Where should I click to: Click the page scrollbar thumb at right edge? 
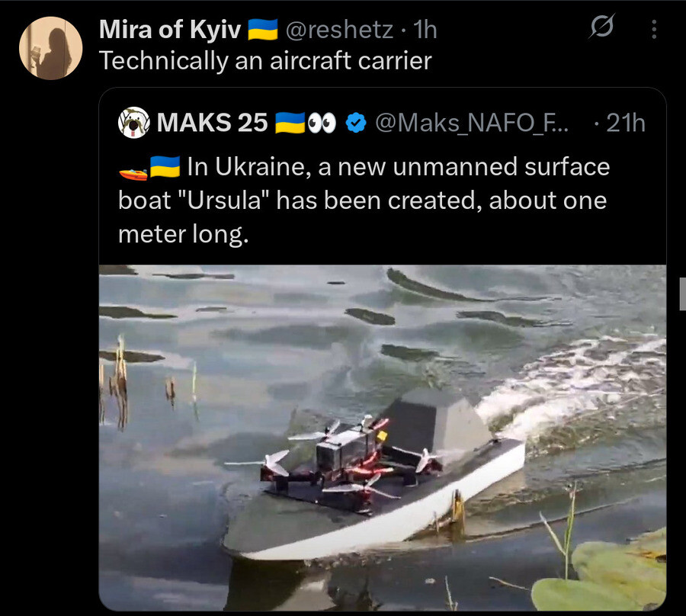[682, 294]
